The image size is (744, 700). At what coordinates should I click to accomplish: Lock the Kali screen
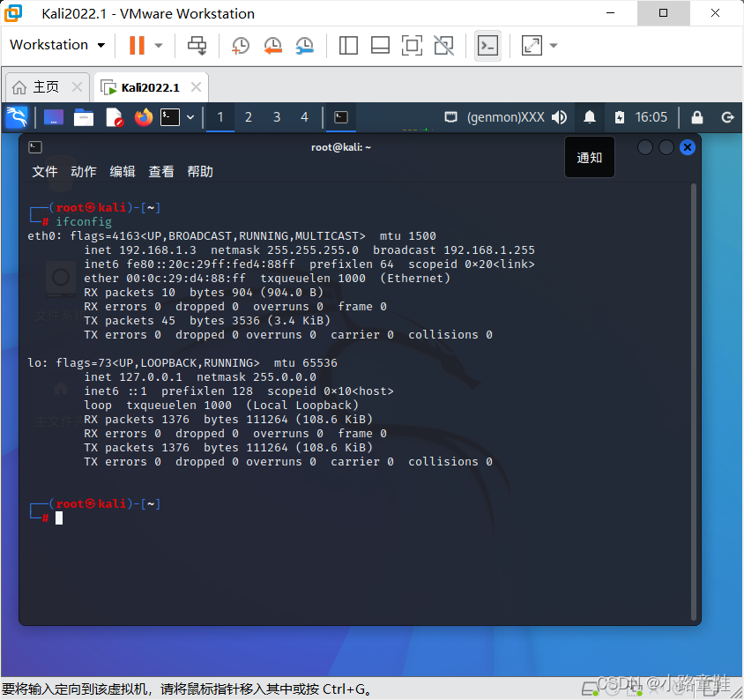tap(697, 117)
